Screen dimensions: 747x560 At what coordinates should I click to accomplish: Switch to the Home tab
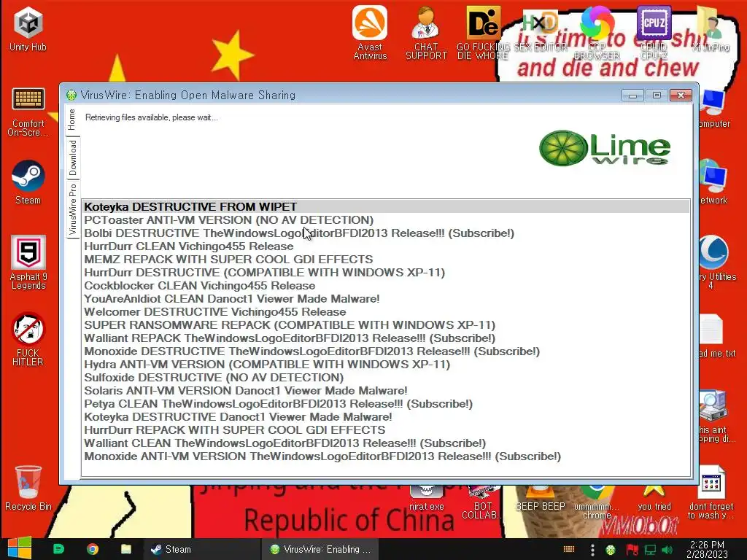coord(72,120)
